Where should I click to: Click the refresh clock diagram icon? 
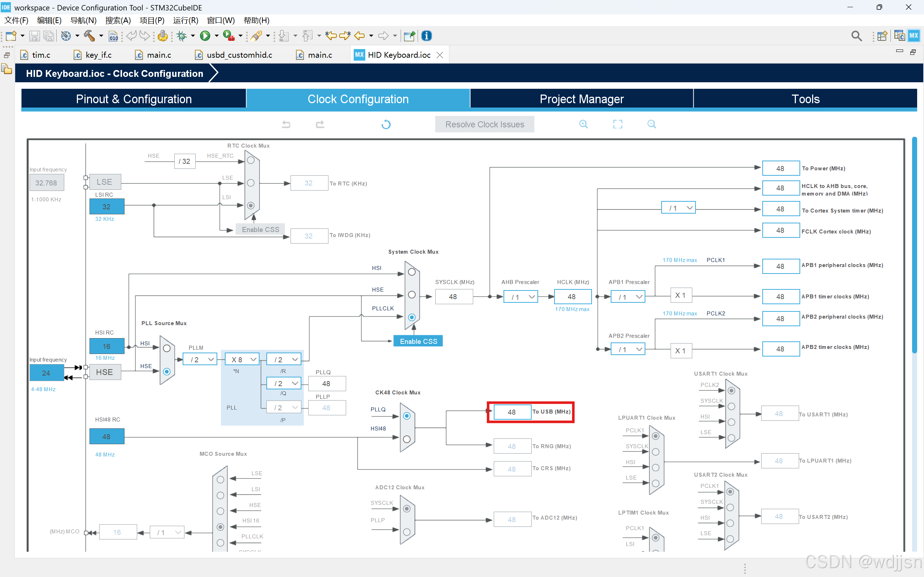point(386,124)
